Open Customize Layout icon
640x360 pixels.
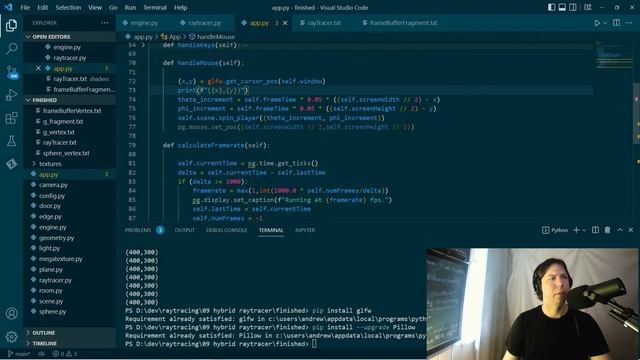click(x=588, y=7)
